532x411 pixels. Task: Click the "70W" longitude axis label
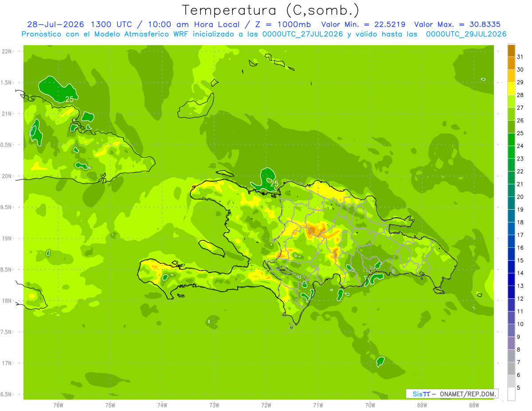click(x=370, y=405)
